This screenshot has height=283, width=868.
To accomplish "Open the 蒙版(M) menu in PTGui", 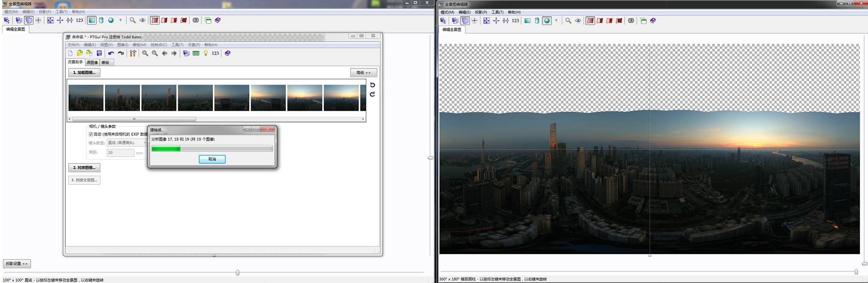I will (139, 45).
